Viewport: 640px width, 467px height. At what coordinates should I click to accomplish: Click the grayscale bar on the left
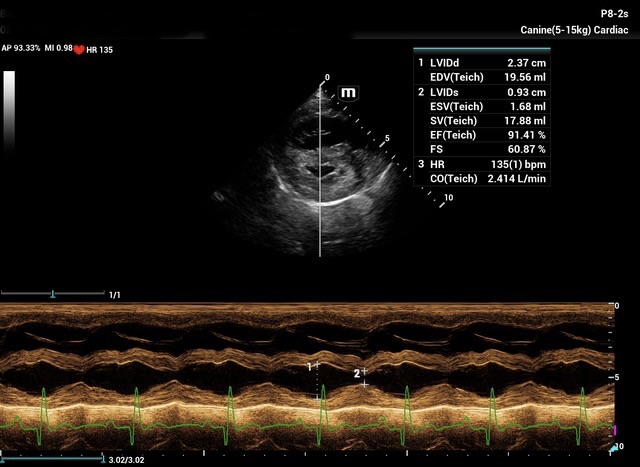9,98
